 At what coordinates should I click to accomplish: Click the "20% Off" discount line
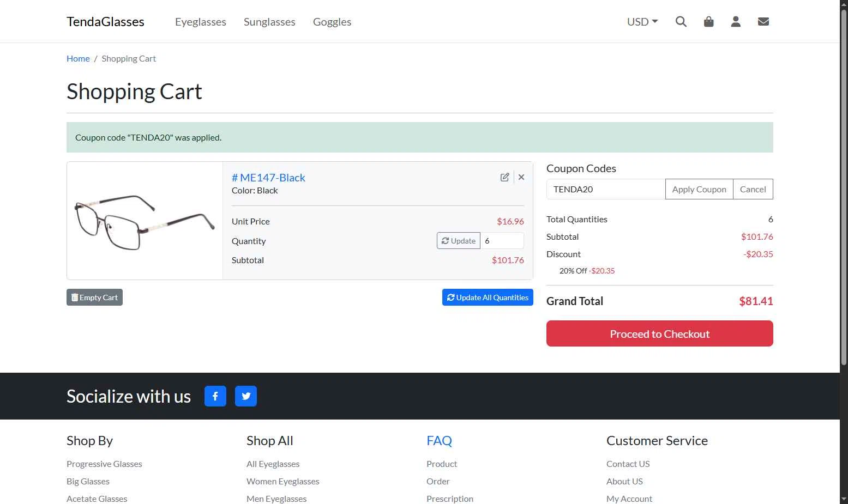click(x=587, y=271)
